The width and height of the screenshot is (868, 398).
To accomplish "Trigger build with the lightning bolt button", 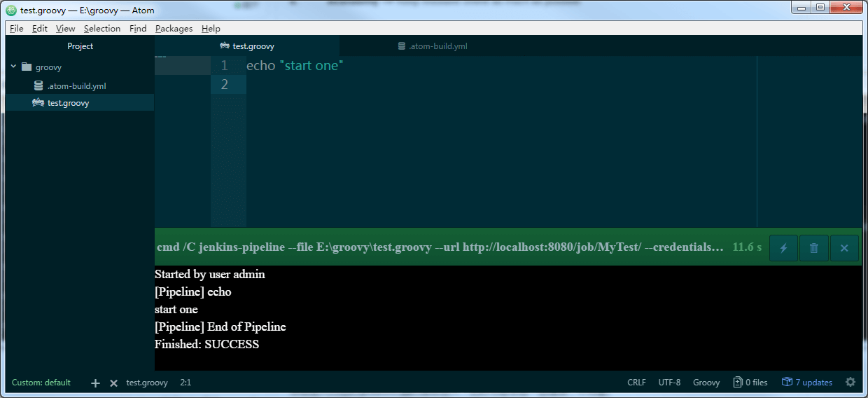I will (x=784, y=248).
